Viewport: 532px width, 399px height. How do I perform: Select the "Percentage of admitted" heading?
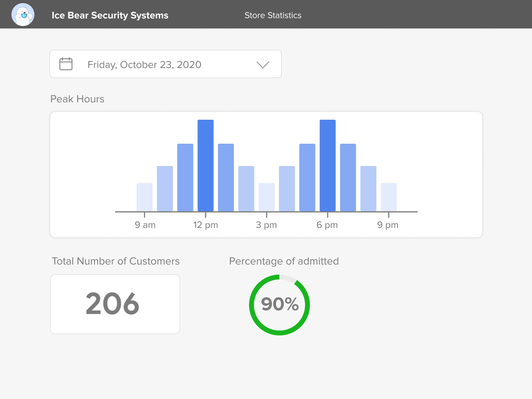[284, 261]
